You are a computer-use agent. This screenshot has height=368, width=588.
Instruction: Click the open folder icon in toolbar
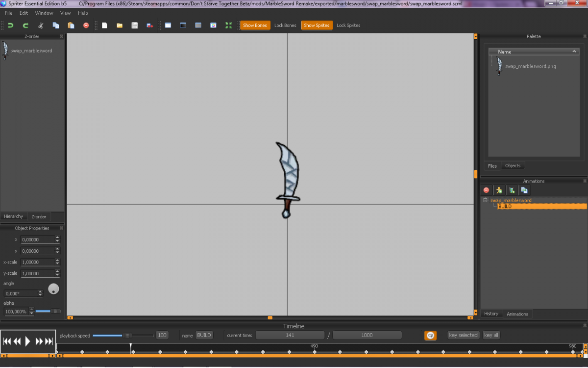point(120,26)
